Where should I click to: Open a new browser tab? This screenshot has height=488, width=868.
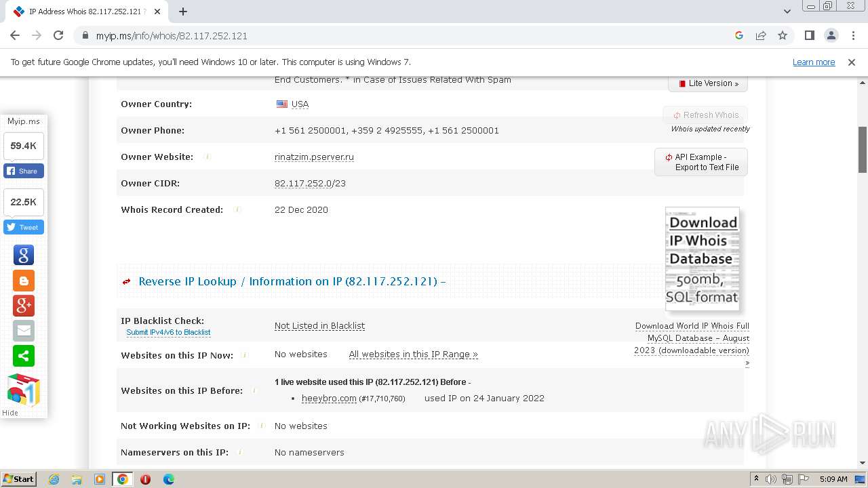(x=182, y=12)
